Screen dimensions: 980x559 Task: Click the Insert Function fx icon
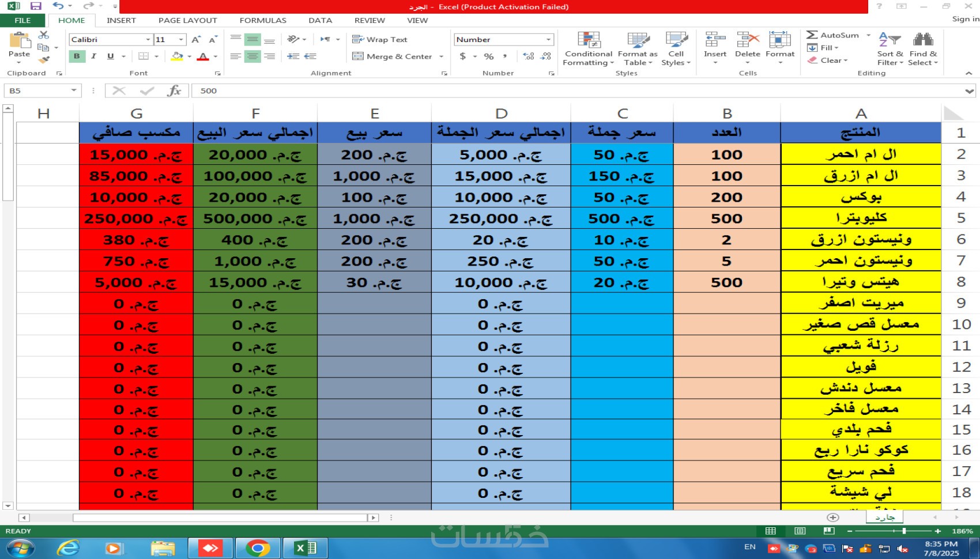[x=174, y=91]
